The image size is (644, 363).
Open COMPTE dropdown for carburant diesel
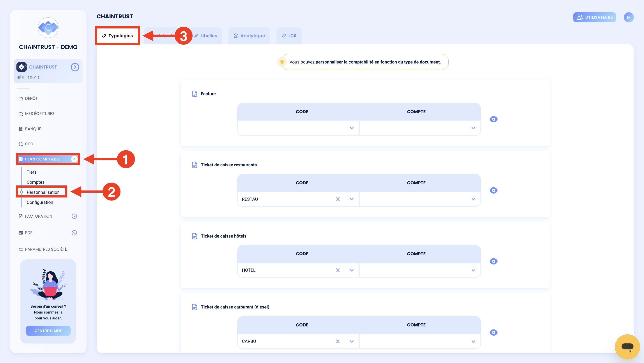point(420,341)
